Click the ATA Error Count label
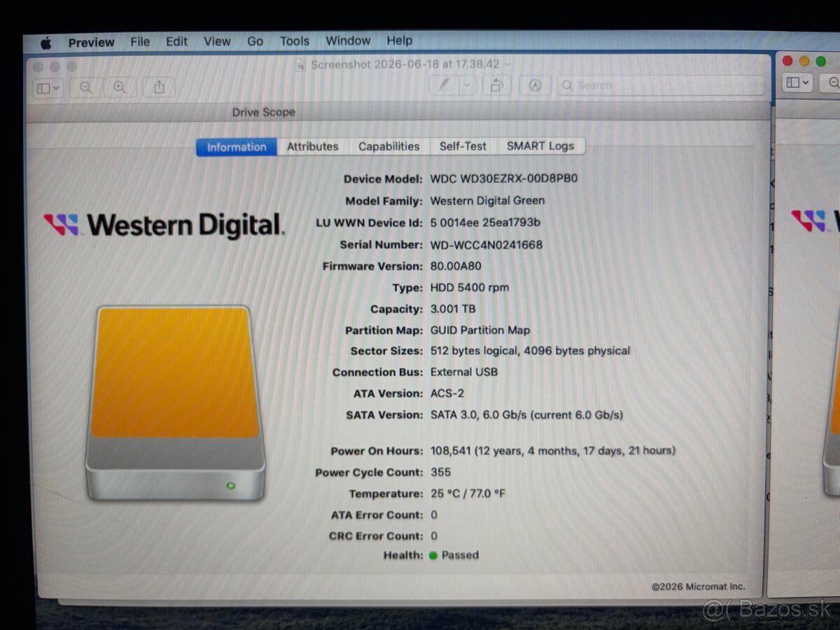 tap(377, 515)
